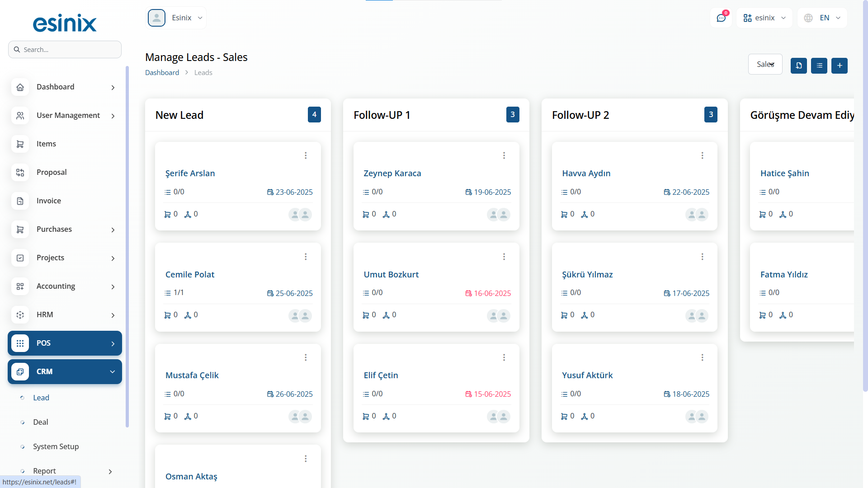
Task: Open Cemile Polat lead
Action: (x=190, y=274)
